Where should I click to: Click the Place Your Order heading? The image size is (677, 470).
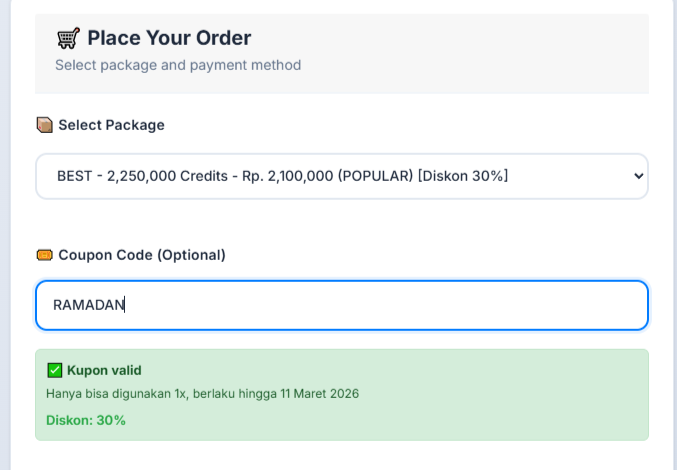pos(169,39)
